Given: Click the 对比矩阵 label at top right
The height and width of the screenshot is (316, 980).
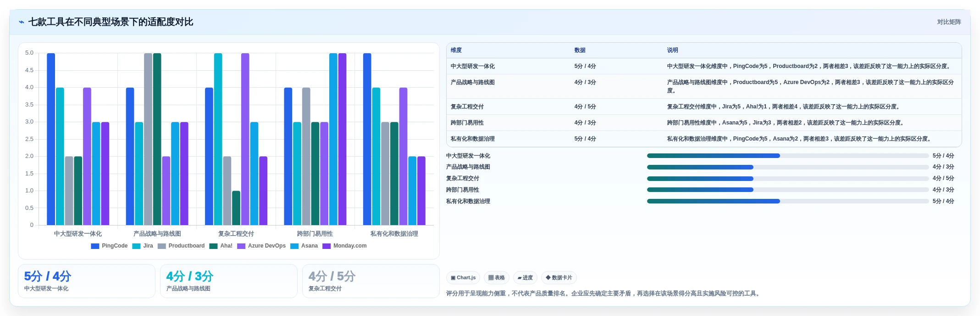Looking at the screenshot, I should click(949, 22).
